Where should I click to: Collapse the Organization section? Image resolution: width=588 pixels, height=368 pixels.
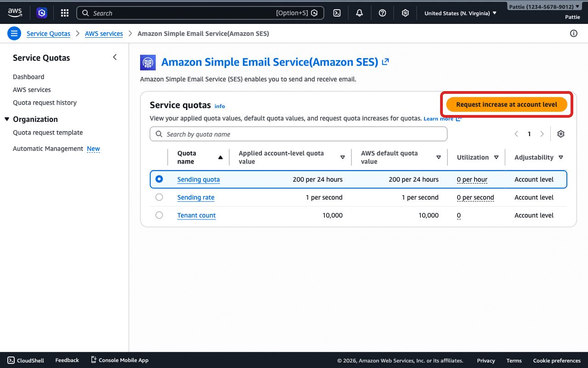coord(7,119)
